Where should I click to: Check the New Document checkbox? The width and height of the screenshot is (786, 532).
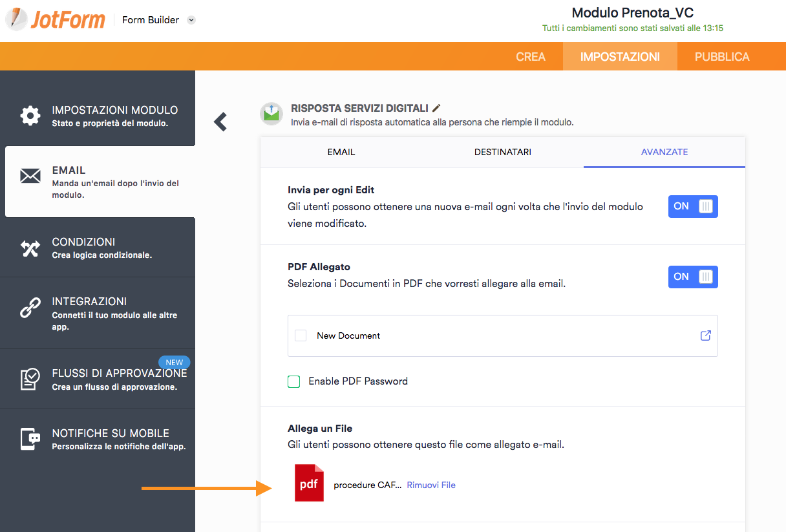301,335
